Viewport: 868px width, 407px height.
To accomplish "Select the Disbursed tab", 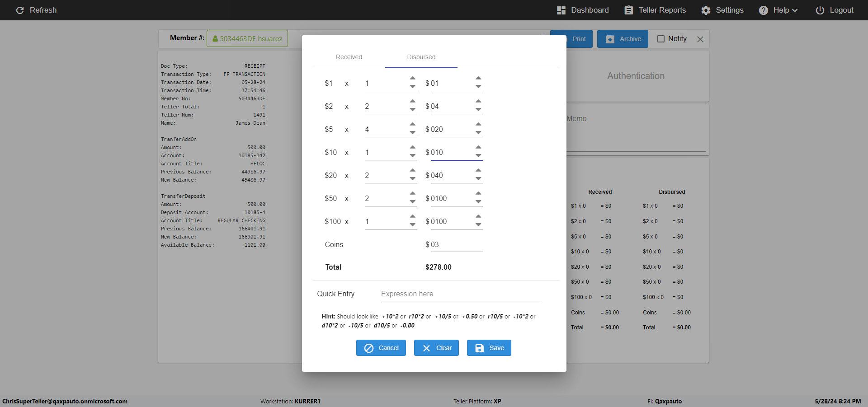I will 421,57.
